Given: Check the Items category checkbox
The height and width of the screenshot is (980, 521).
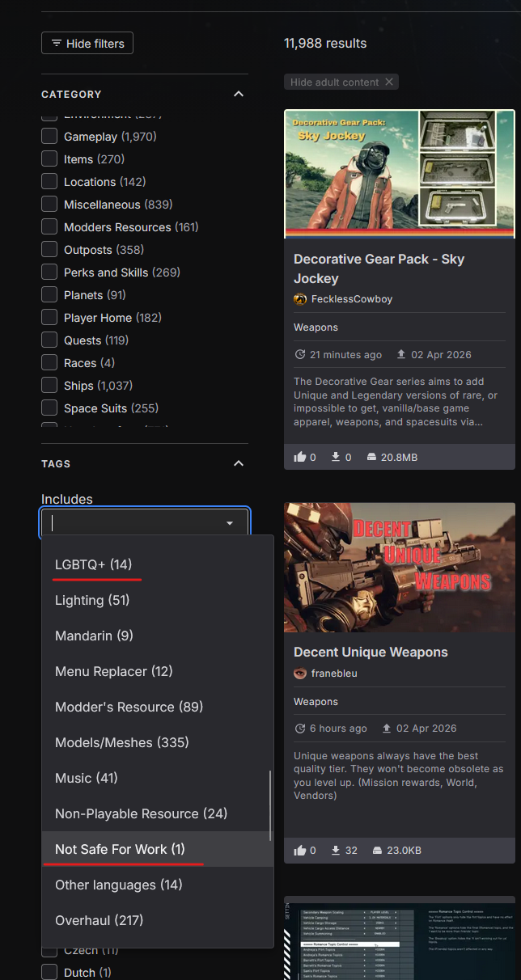Looking at the screenshot, I should click(49, 159).
